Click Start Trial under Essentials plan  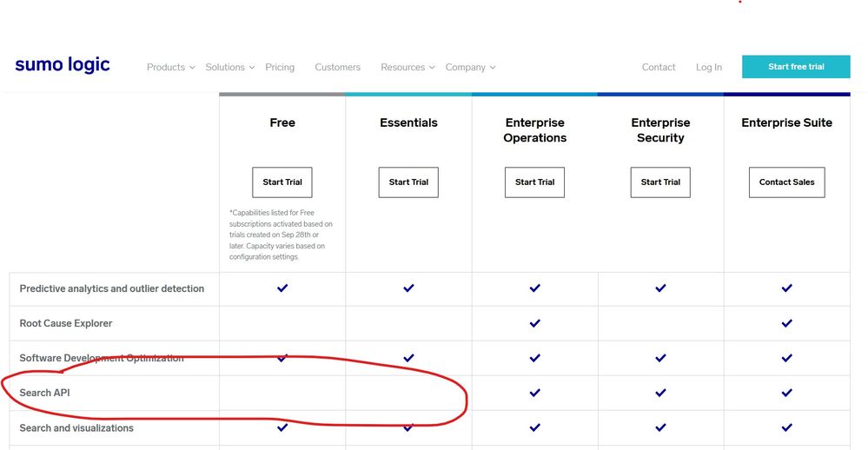tap(408, 182)
